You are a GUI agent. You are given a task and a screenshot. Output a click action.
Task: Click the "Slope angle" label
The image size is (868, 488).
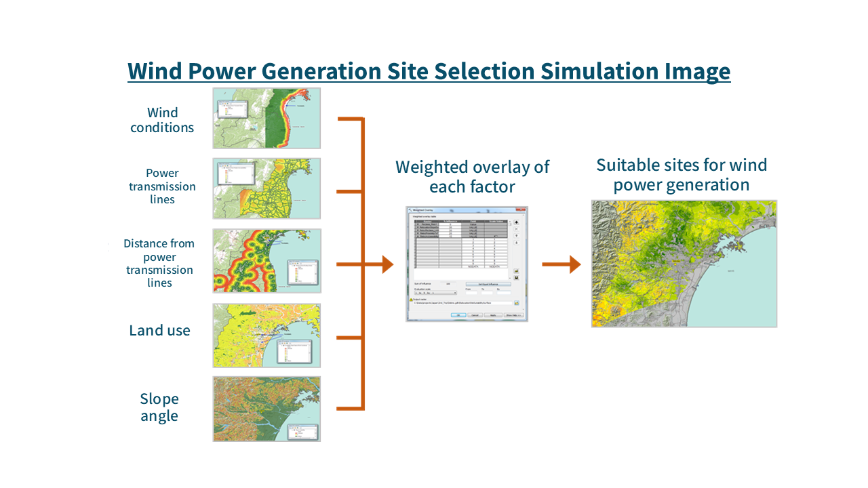159,407
